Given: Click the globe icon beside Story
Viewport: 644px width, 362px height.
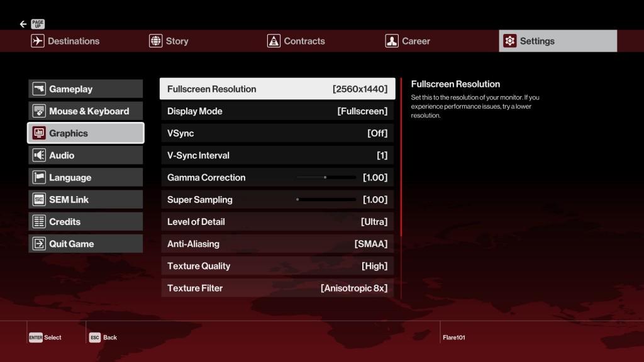Looking at the screenshot, I should click(x=155, y=41).
